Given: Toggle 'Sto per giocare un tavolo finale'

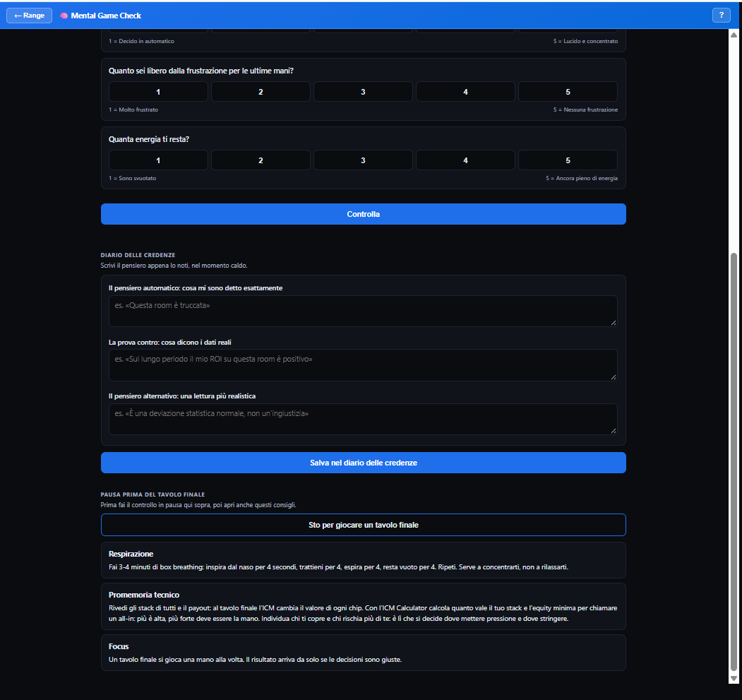Looking at the screenshot, I should (x=364, y=525).
